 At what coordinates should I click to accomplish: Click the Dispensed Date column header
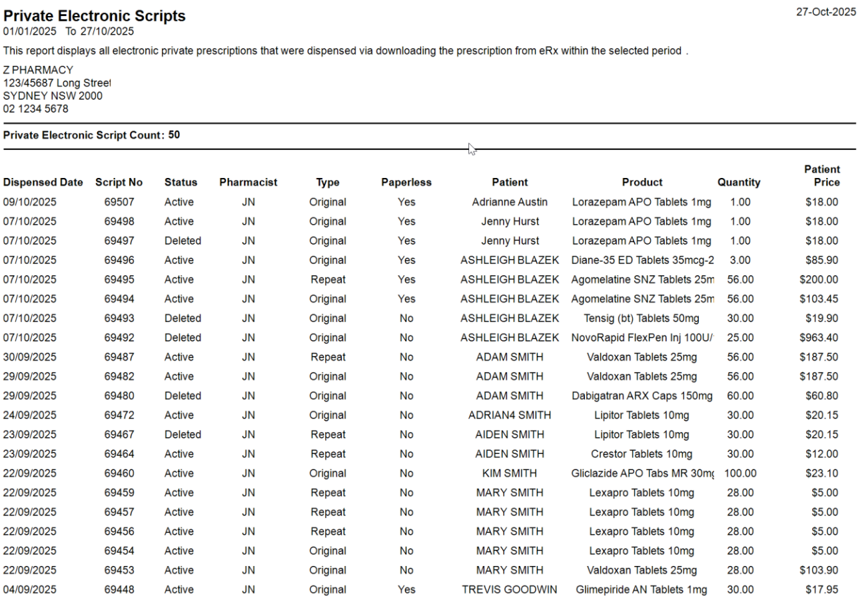point(43,182)
